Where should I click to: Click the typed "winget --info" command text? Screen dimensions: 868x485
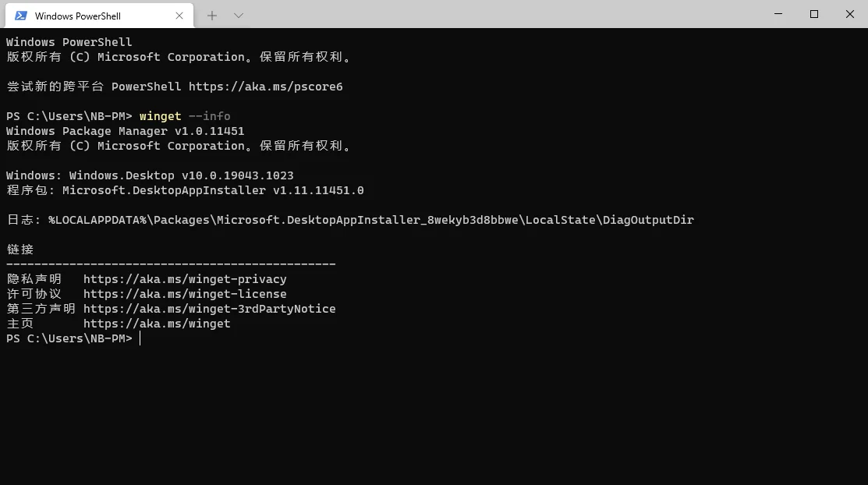tap(185, 116)
